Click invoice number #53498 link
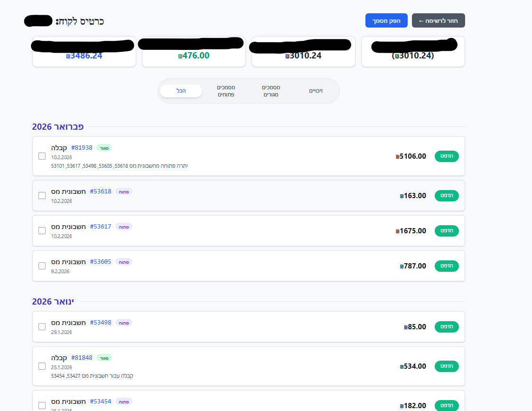This screenshot has height=411, width=532. tap(100, 323)
